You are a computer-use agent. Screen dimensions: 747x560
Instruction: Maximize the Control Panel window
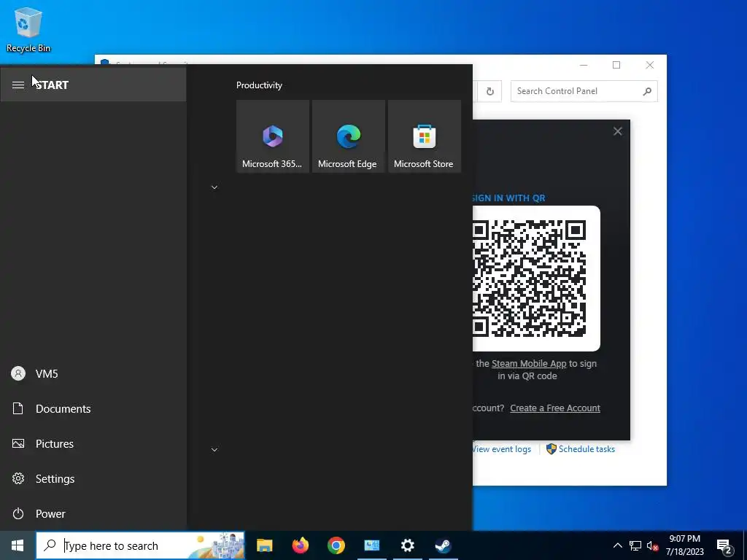[616, 65]
